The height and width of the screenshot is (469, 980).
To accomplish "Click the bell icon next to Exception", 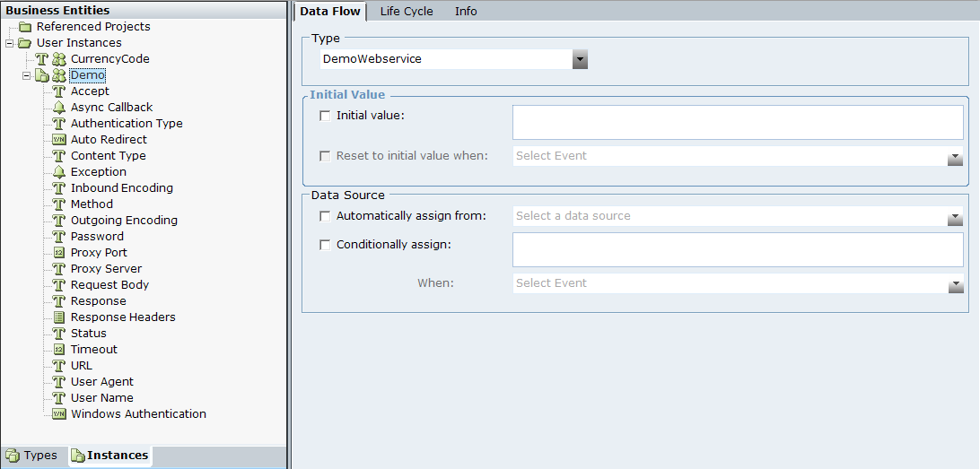I will pyautogui.click(x=59, y=172).
